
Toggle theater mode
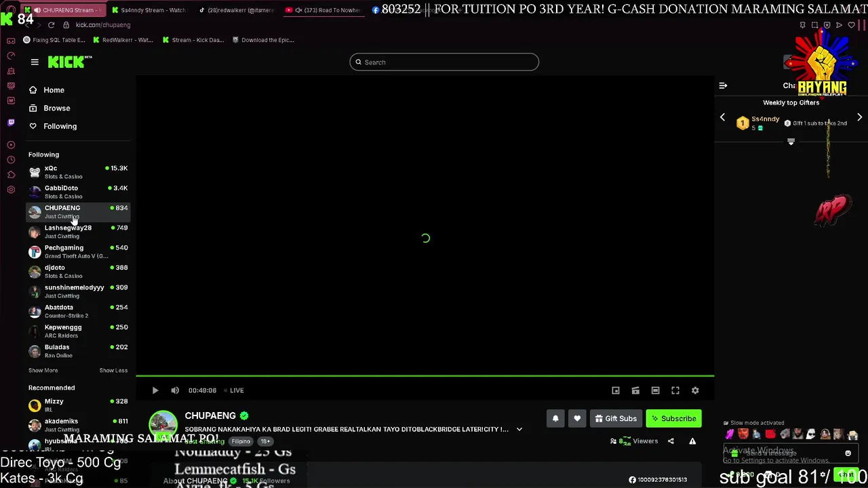coord(655,390)
